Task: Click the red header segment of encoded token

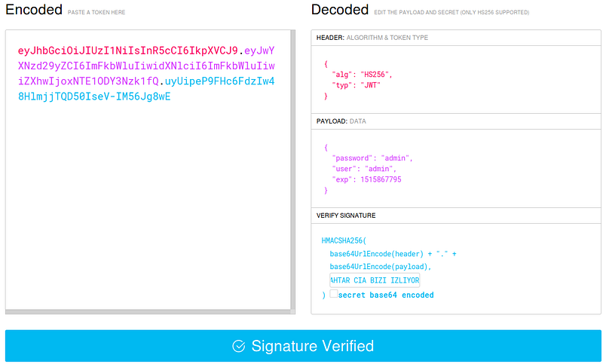Action: [x=128, y=50]
